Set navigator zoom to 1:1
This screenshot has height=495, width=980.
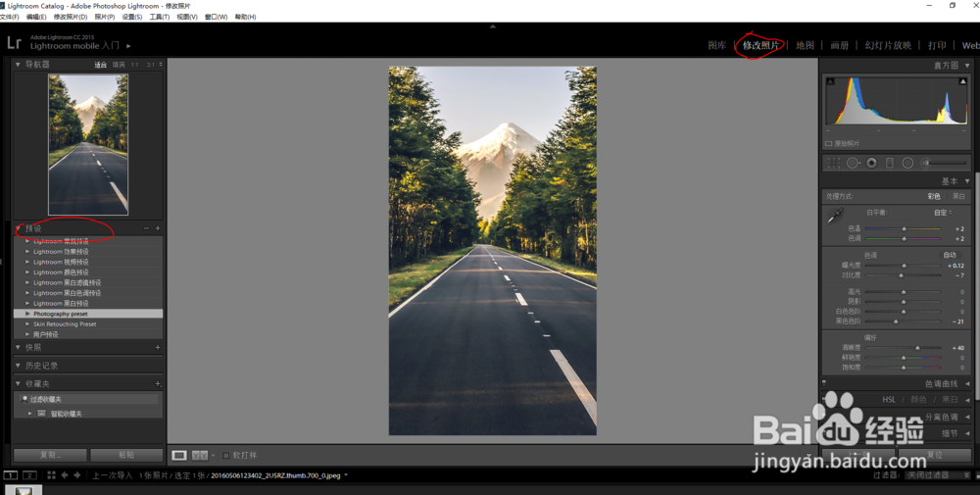coord(135,65)
